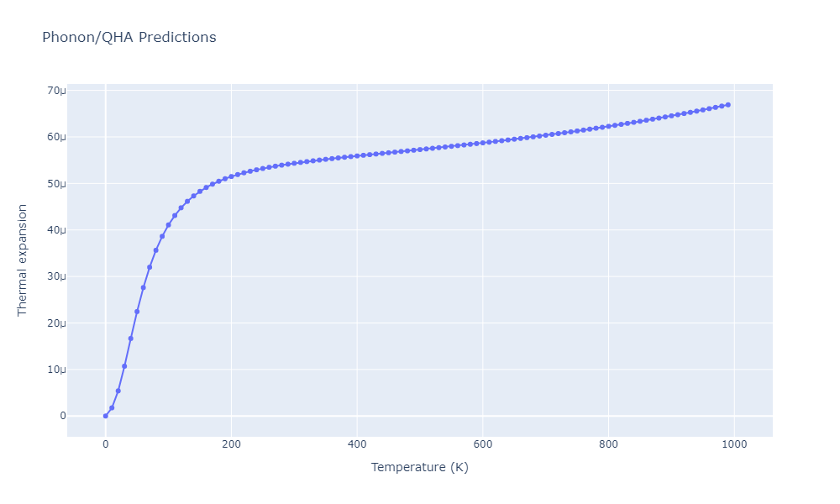Click the x-axis tick label 800
This screenshot has width=840, height=504.
[x=608, y=444]
